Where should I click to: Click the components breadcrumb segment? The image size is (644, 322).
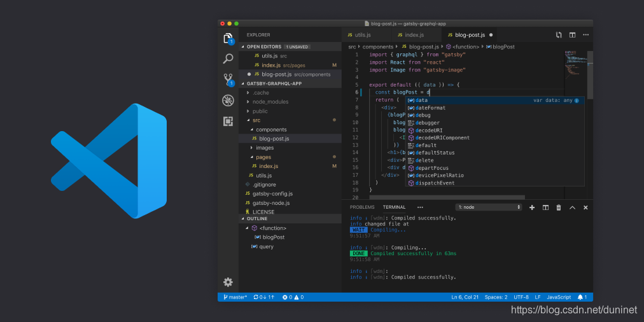click(x=377, y=47)
